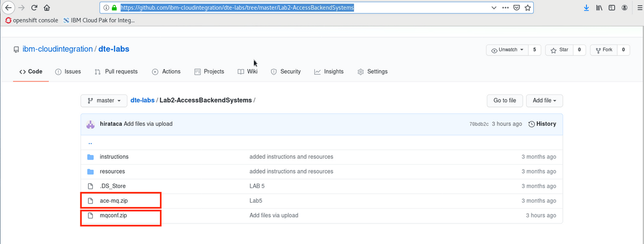
Task: Click the latest commit message beside hirataca
Action: click(148, 124)
